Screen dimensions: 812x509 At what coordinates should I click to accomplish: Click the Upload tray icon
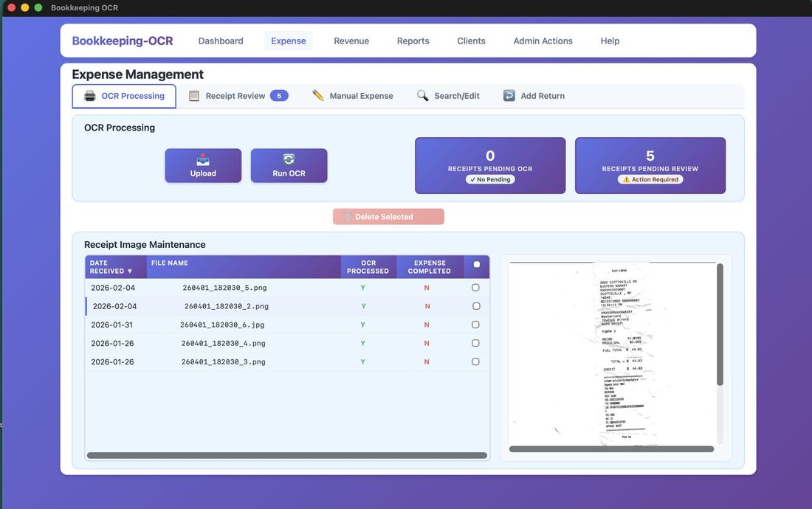(203, 159)
